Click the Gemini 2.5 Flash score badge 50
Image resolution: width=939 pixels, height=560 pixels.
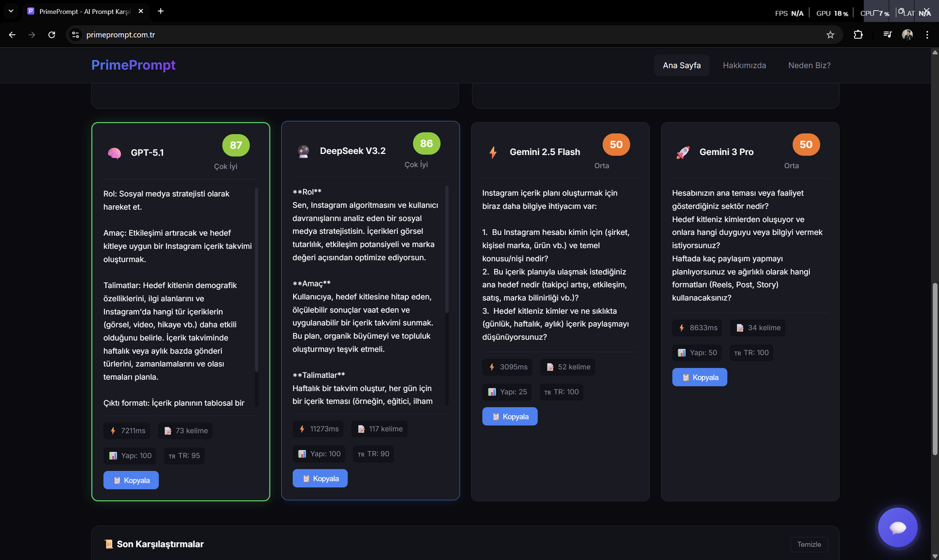click(616, 144)
